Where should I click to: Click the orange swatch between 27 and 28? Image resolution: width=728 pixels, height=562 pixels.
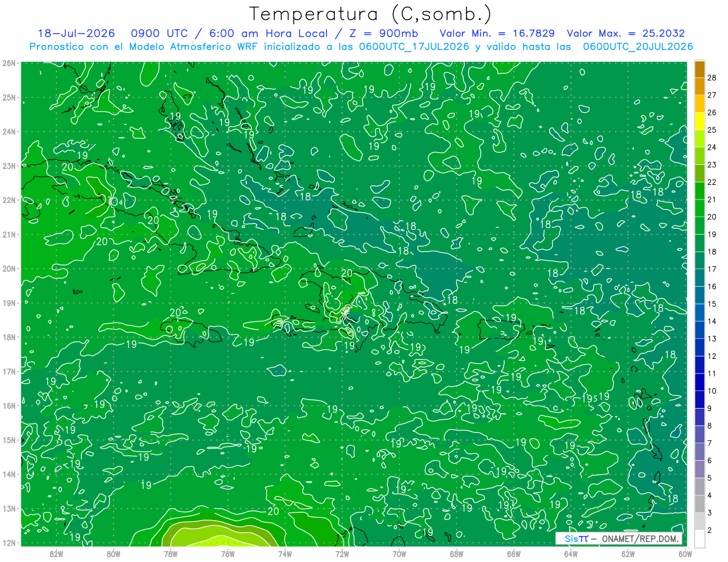click(699, 86)
